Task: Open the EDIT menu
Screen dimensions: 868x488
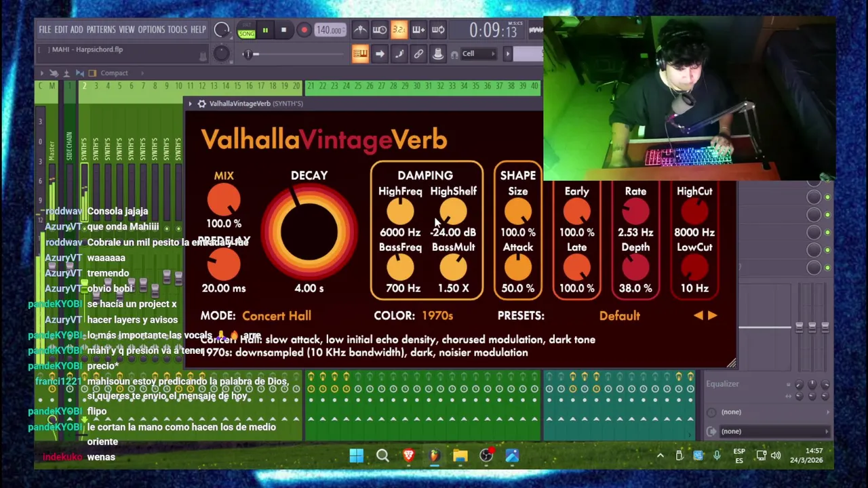Action: point(61,30)
